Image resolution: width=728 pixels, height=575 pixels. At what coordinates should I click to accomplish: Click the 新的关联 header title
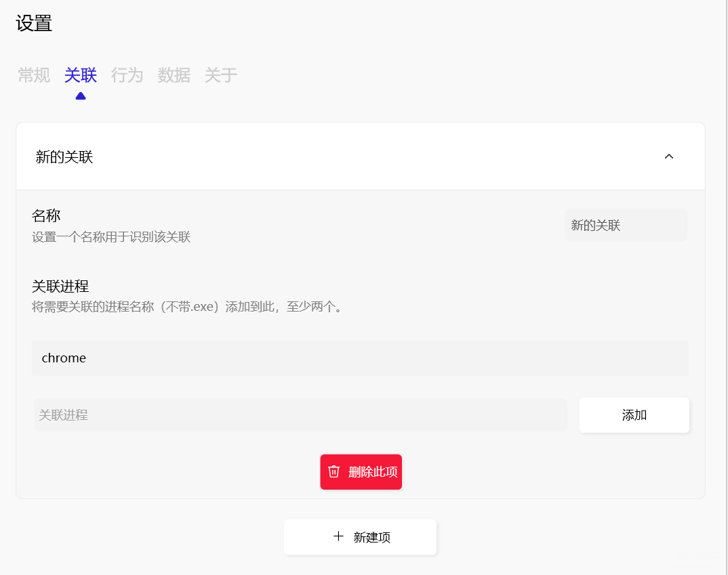pyautogui.click(x=64, y=156)
